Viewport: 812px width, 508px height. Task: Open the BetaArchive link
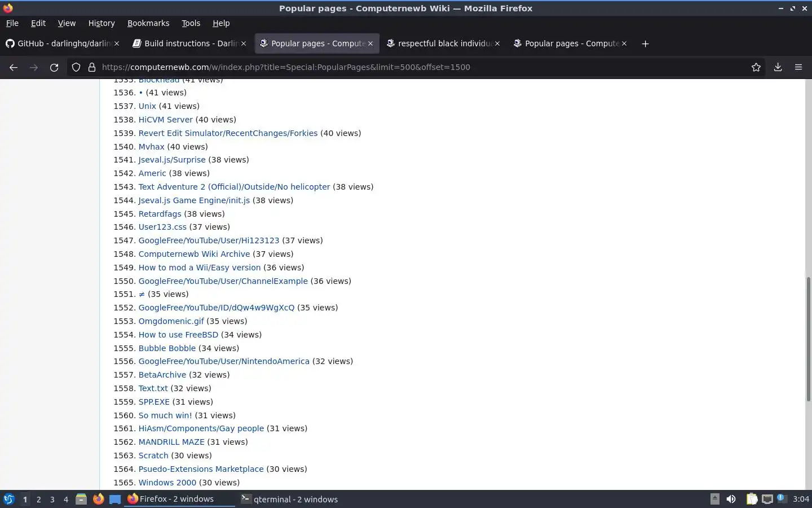tap(162, 375)
